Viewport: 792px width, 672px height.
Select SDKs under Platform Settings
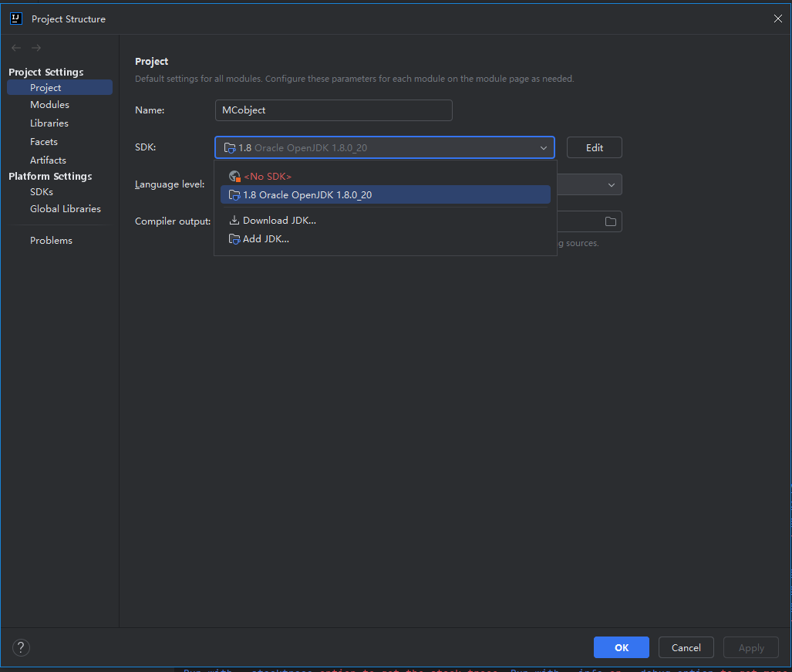tap(42, 192)
